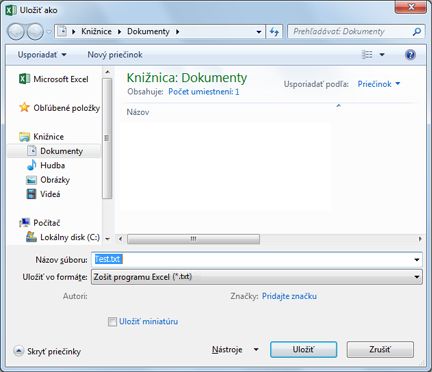Open the view options dropdown arrow
This screenshot has width=432, height=372.
pyautogui.click(x=382, y=54)
